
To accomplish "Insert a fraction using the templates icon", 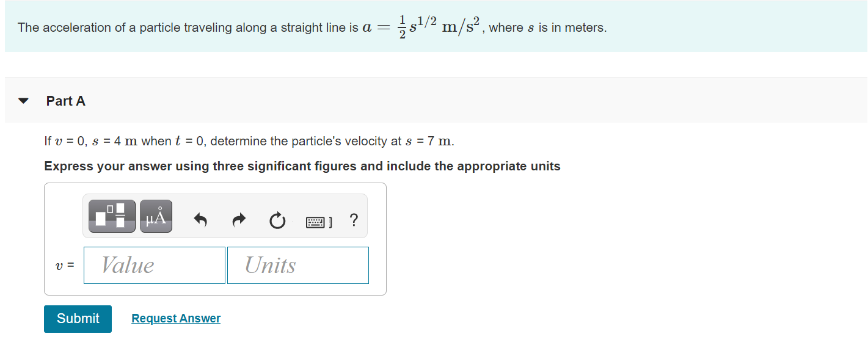I will (111, 216).
